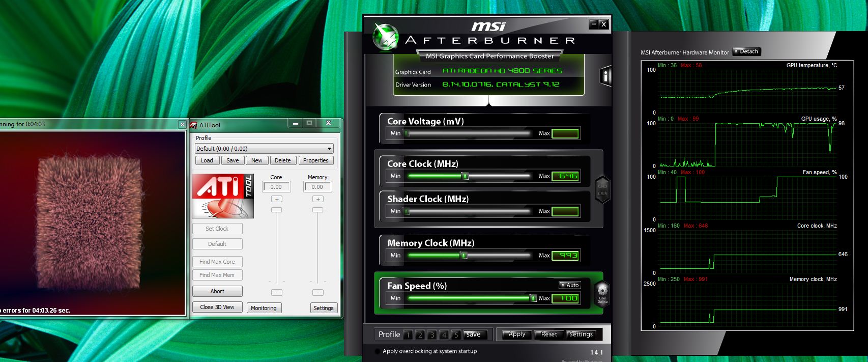Screen dimensions: 868x362
Task: Open MSI Afterburner info button
Action: point(605,76)
